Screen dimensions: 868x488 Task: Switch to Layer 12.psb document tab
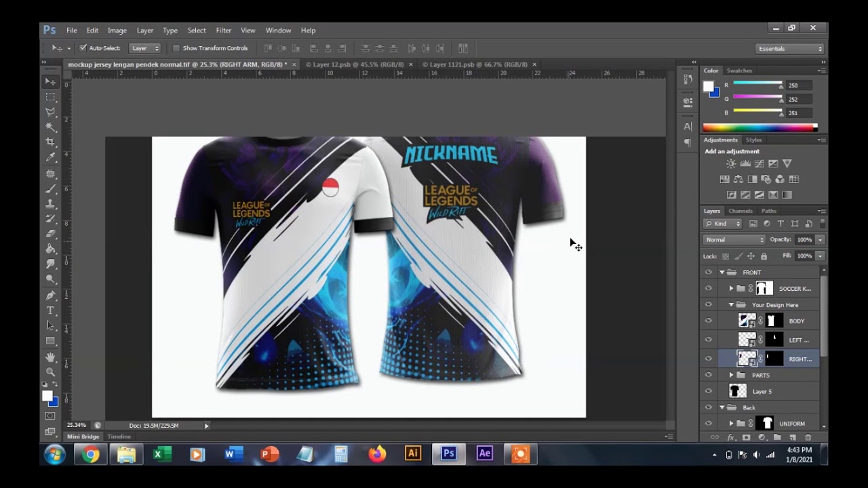click(x=354, y=64)
